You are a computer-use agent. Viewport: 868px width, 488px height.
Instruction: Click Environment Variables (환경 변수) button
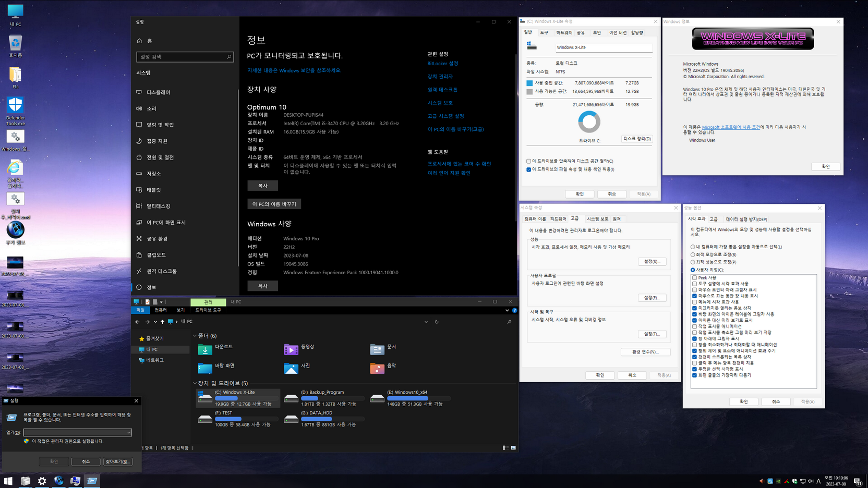tap(645, 352)
